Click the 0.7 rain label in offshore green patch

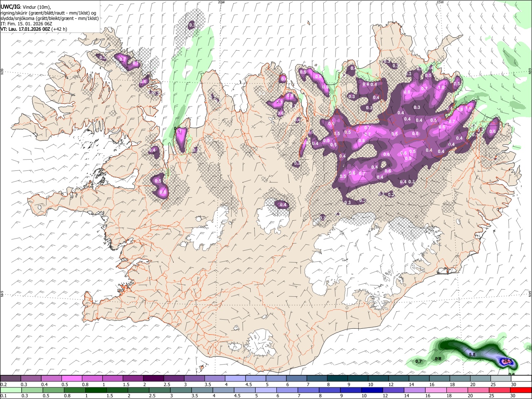coord(419,361)
